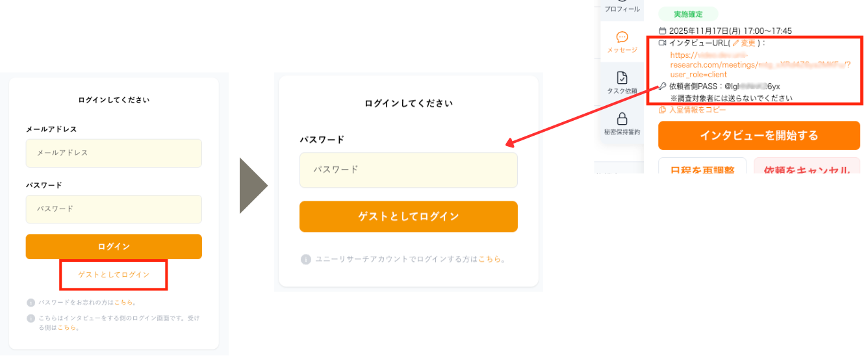Focus the guest login パスワード field
Screen dimensions: 868x356
click(408, 170)
